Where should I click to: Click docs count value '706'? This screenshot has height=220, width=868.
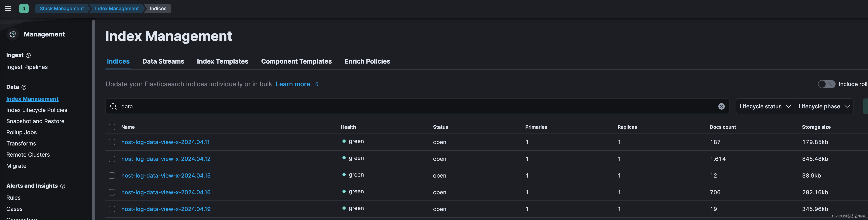pyautogui.click(x=715, y=192)
